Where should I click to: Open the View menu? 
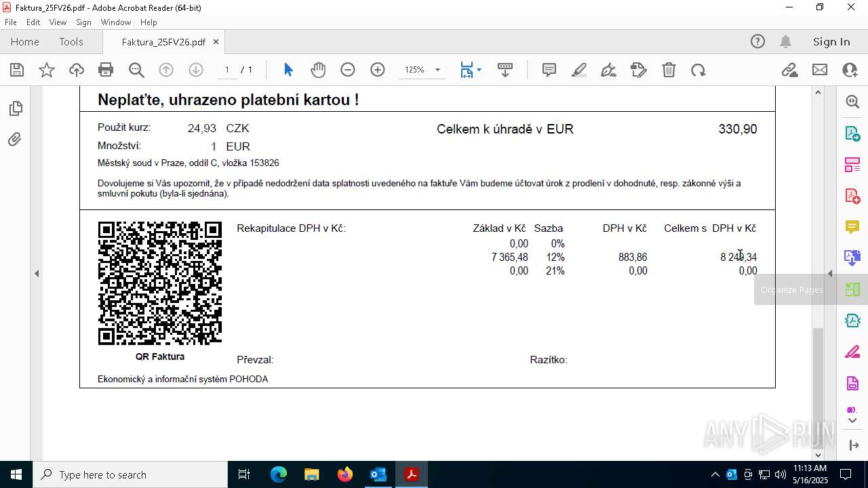[x=58, y=22]
